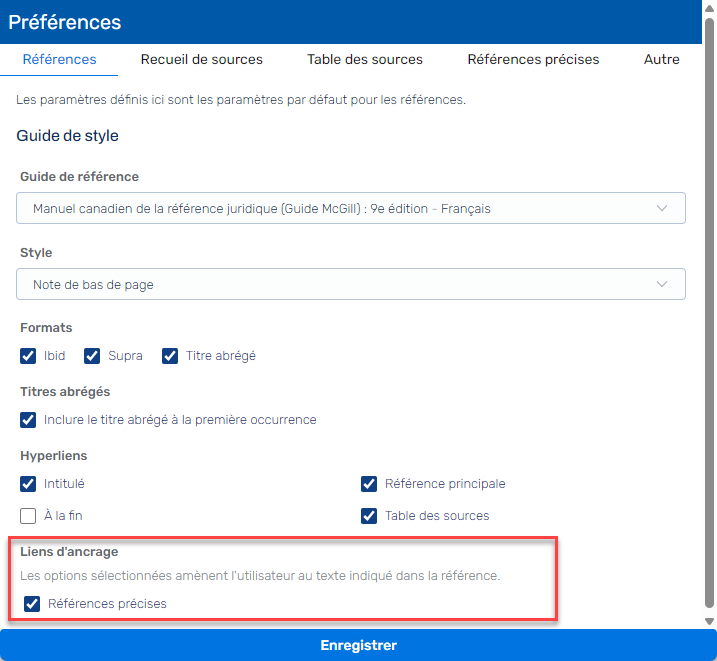717x661 pixels.
Task: Expand the Style dropdown showing Note de bas de page
Action: tap(351, 284)
